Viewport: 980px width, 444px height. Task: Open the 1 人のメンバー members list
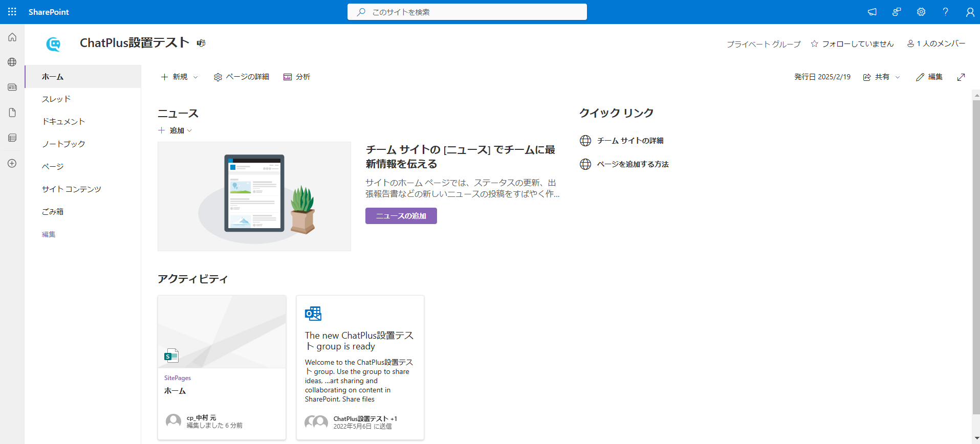click(x=936, y=43)
